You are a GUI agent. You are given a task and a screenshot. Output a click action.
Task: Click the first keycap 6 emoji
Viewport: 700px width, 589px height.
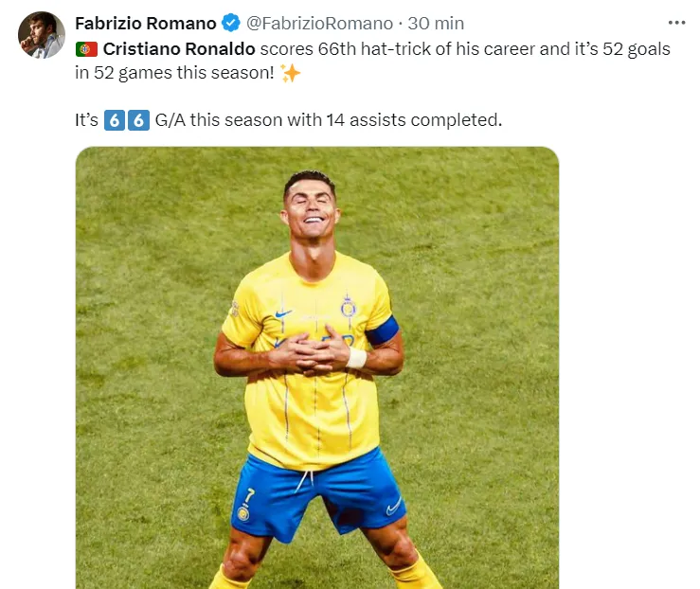pos(114,121)
